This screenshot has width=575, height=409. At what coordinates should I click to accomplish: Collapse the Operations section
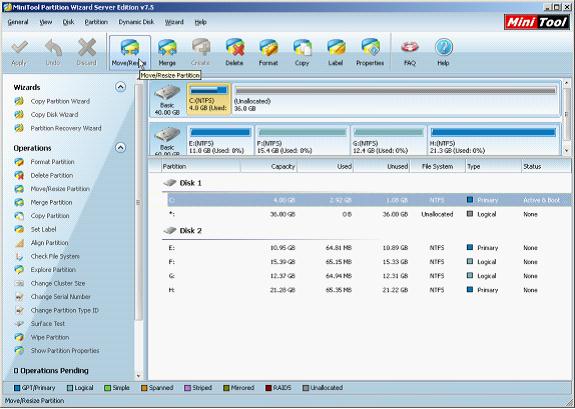coord(120,148)
